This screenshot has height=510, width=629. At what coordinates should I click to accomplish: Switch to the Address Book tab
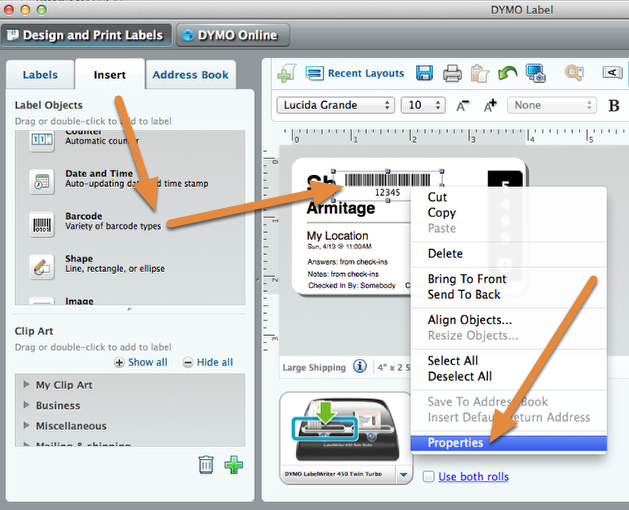(x=191, y=75)
